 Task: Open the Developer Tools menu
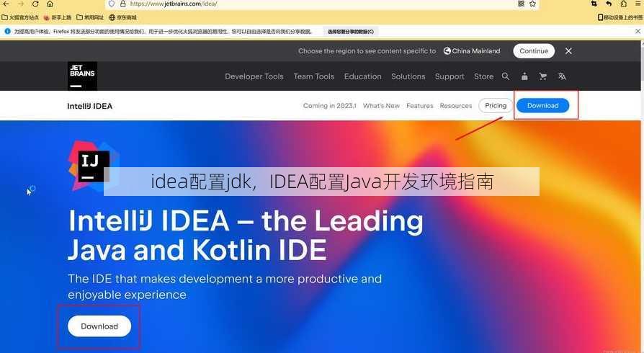254,76
